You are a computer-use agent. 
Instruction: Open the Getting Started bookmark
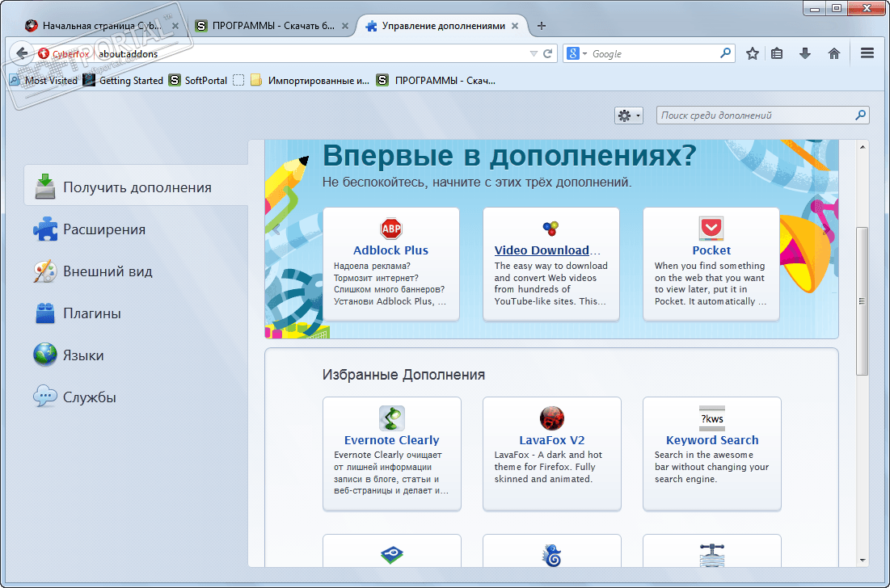click(123, 81)
